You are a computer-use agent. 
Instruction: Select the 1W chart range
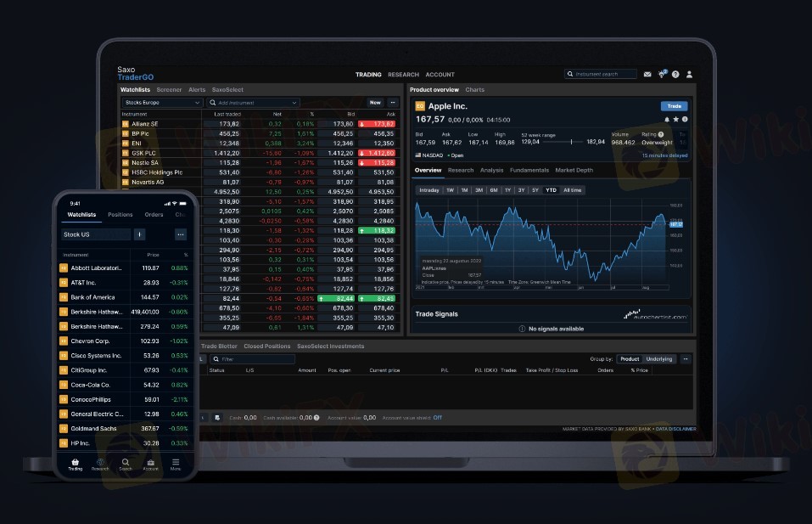(x=450, y=190)
